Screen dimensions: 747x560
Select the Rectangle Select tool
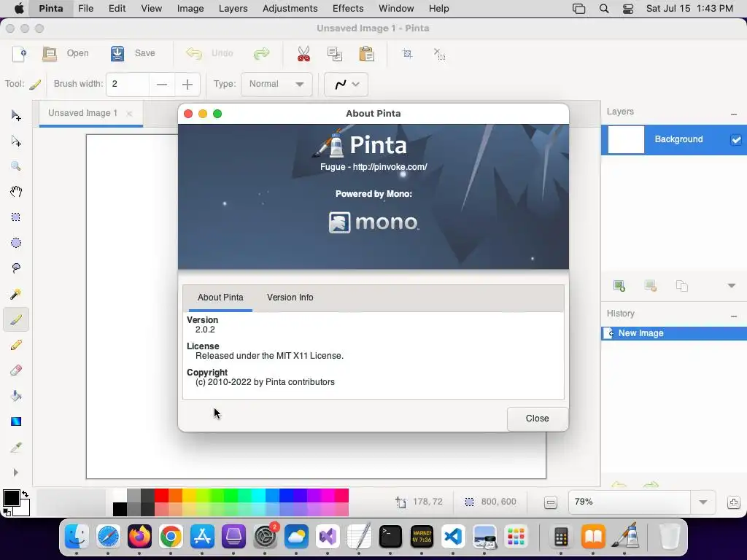(16, 217)
